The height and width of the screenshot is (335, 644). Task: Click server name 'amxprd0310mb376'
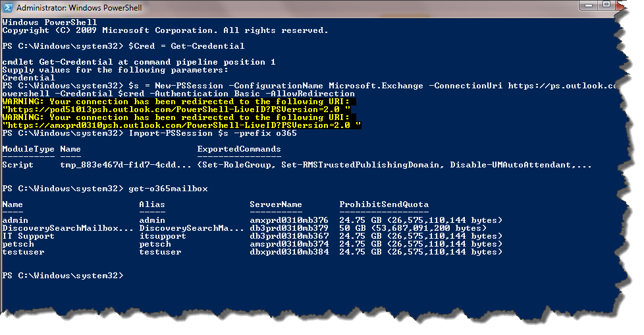click(289, 220)
